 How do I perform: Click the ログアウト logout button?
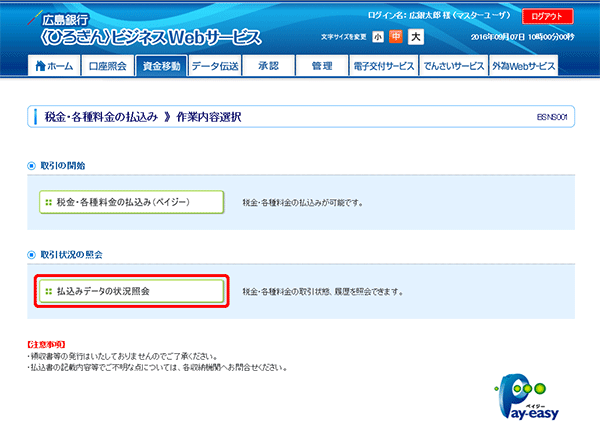point(548,16)
